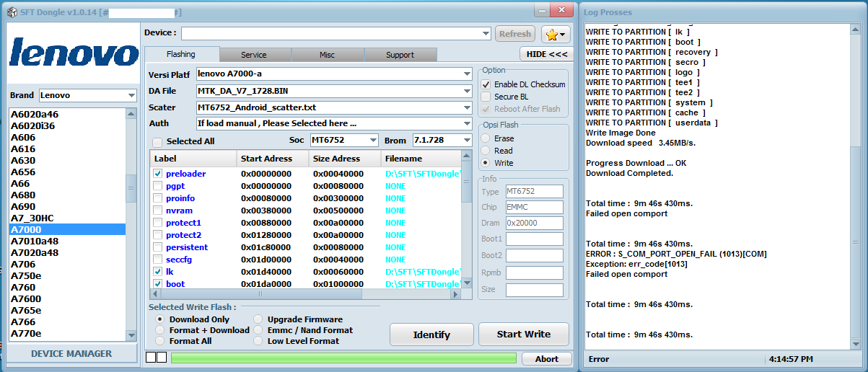
Task: Click the Dram field showing 0x20000
Action: (534, 223)
